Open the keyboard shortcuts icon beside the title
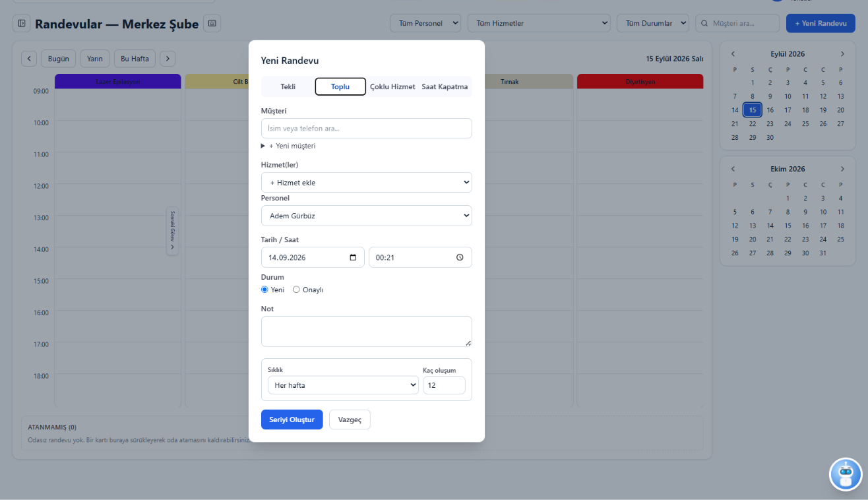The image size is (868, 500). coord(212,24)
